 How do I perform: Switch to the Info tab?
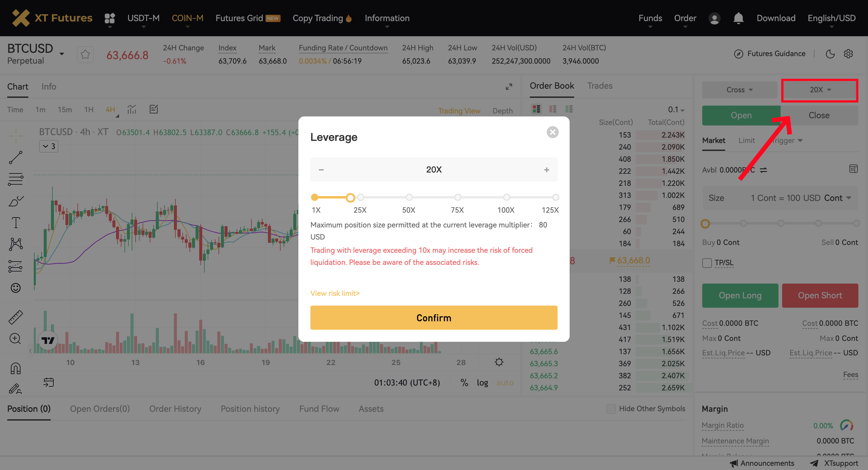click(x=49, y=87)
